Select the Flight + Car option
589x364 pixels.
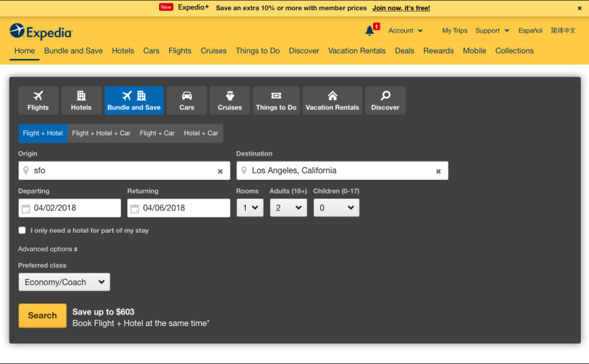pos(157,133)
